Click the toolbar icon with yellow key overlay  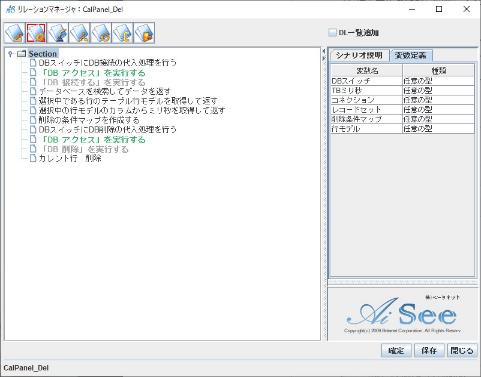(123, 33)
